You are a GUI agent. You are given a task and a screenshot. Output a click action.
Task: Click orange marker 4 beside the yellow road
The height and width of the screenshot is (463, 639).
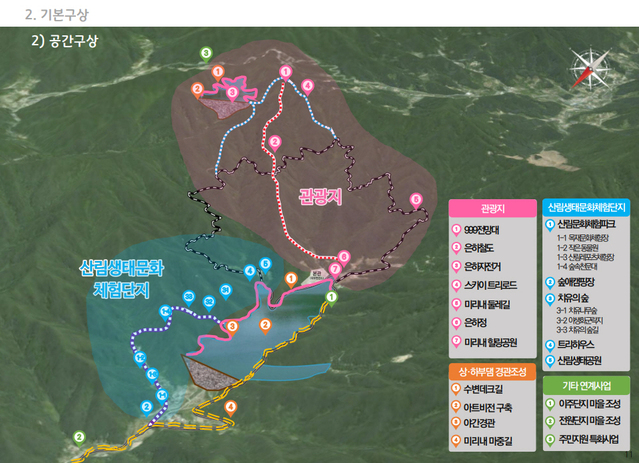point(230,406)
